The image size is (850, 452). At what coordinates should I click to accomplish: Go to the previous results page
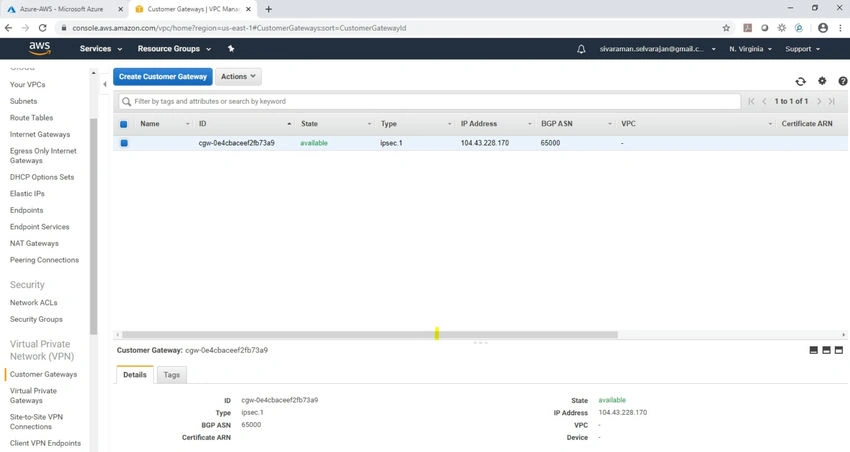pos(764,101)
